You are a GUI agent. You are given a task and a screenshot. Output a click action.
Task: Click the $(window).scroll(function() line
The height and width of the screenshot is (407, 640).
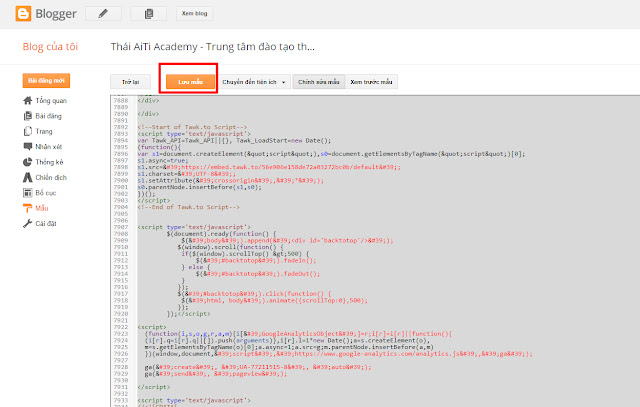pyautogui.click(x=230, y=247)
